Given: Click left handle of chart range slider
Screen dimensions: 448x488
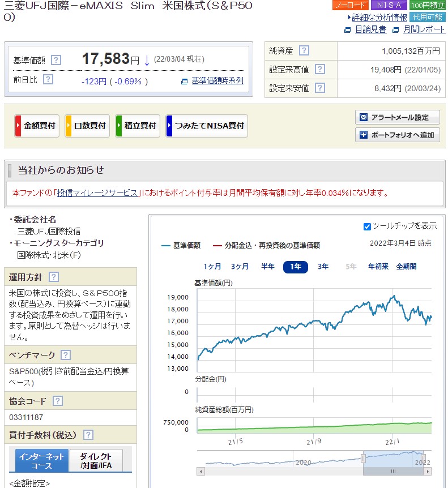Looking at the screenshot, I should click(363, 458).
